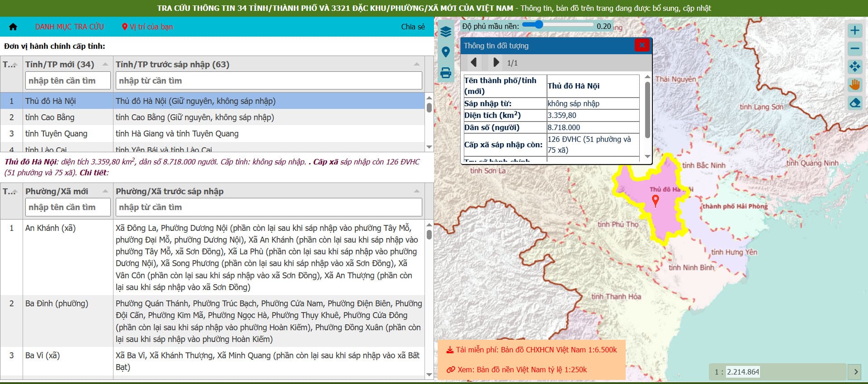Click the location pin tool icon
Image resolution: width=868 pixels, height=384 pixels.
(x=446, y=52)
